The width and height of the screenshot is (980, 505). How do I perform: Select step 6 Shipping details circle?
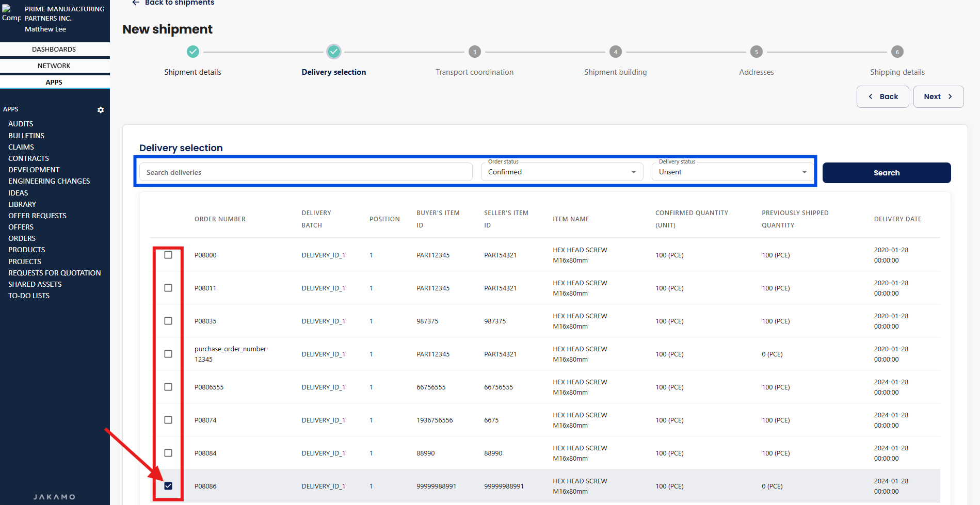(897, 52)
